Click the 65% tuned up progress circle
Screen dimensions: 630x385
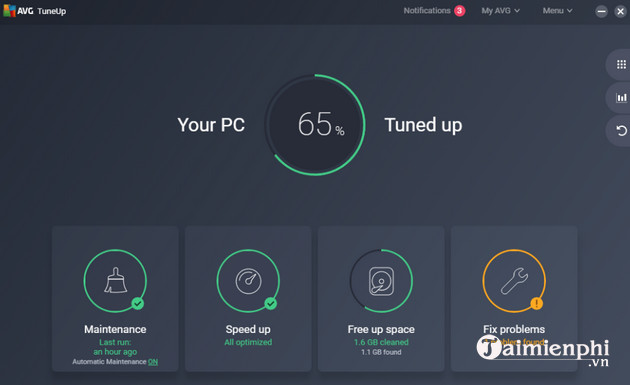pos(315,125)
